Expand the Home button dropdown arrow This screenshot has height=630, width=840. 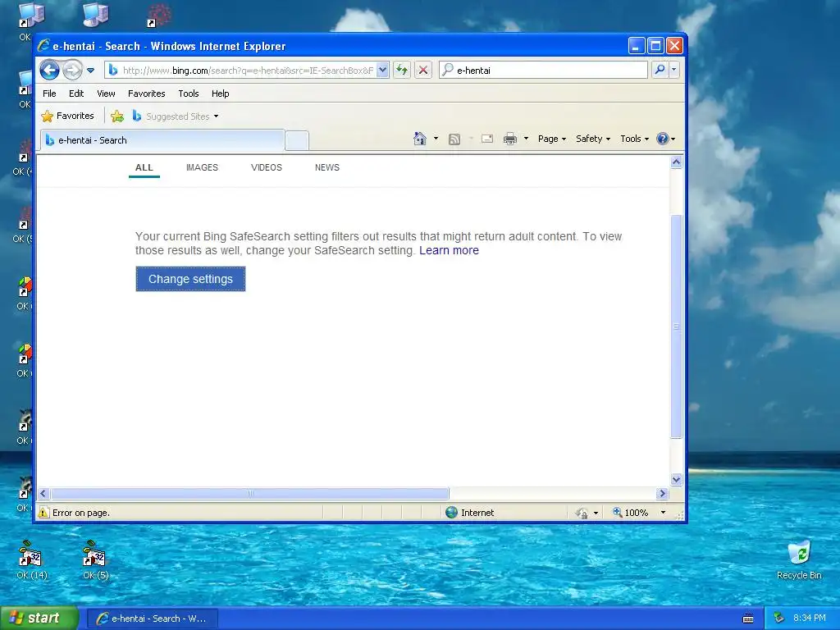tap(436, 139)
